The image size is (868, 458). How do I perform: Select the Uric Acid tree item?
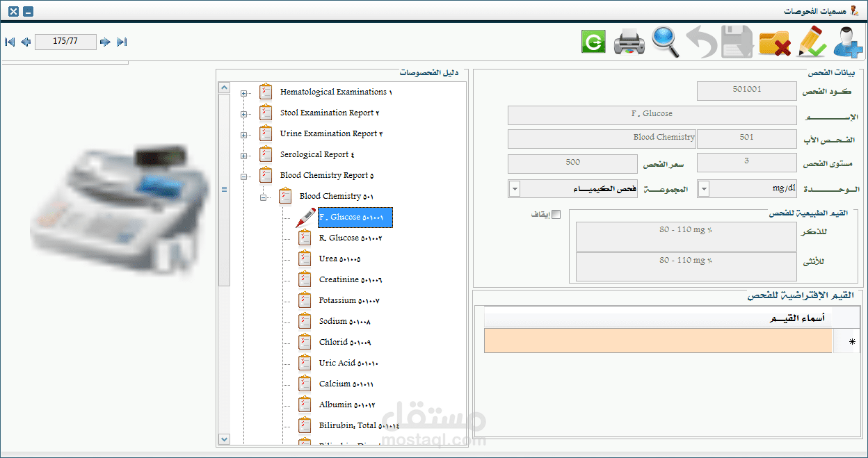[x=349, y=363]
